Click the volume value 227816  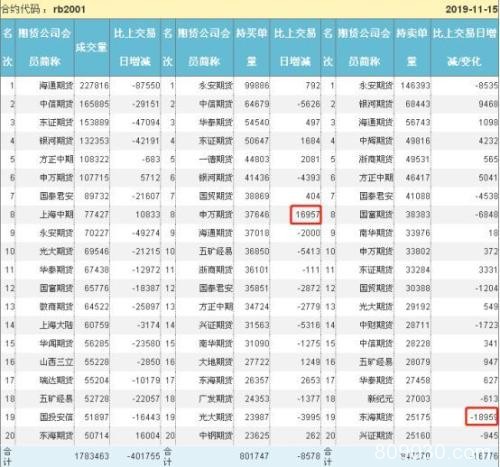94,86
